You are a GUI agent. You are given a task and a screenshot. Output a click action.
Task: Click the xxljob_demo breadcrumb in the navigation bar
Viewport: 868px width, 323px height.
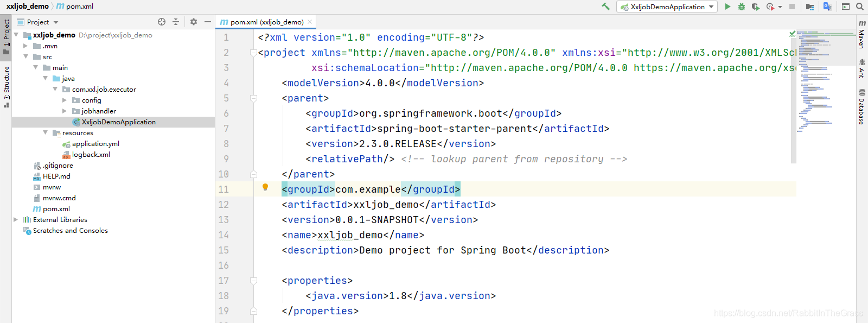tap(28, 7)
